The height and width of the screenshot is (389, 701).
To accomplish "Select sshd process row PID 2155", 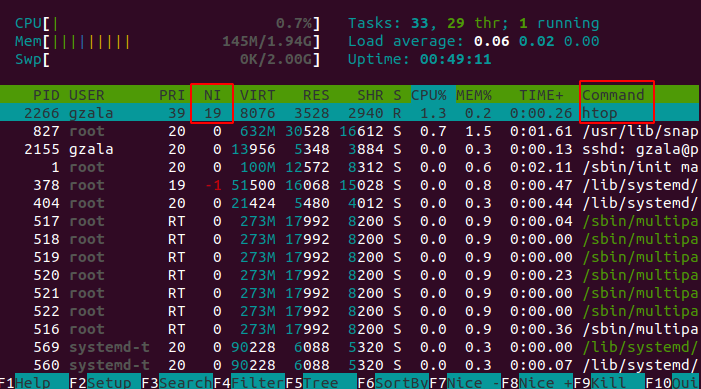I will click(x=350, y=149).
